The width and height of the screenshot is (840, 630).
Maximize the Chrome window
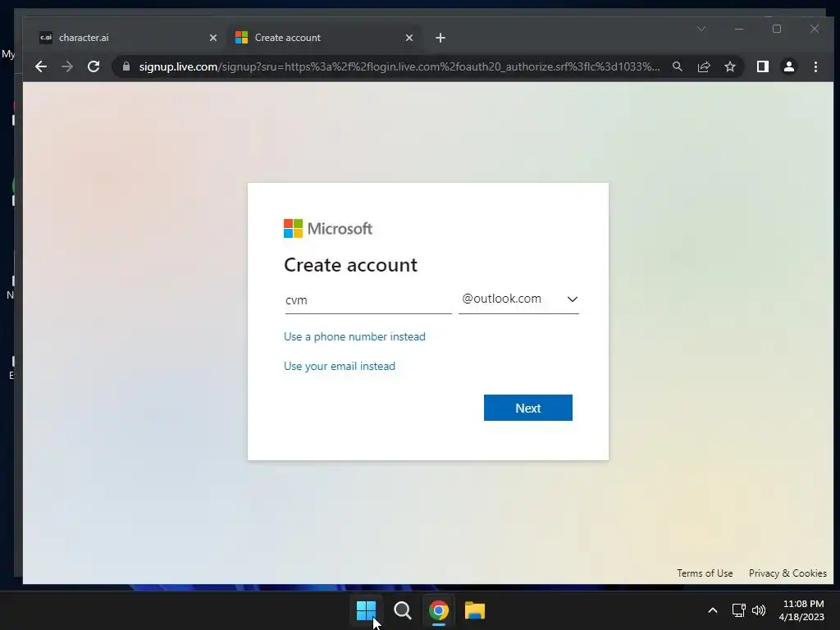click(777, 29)
